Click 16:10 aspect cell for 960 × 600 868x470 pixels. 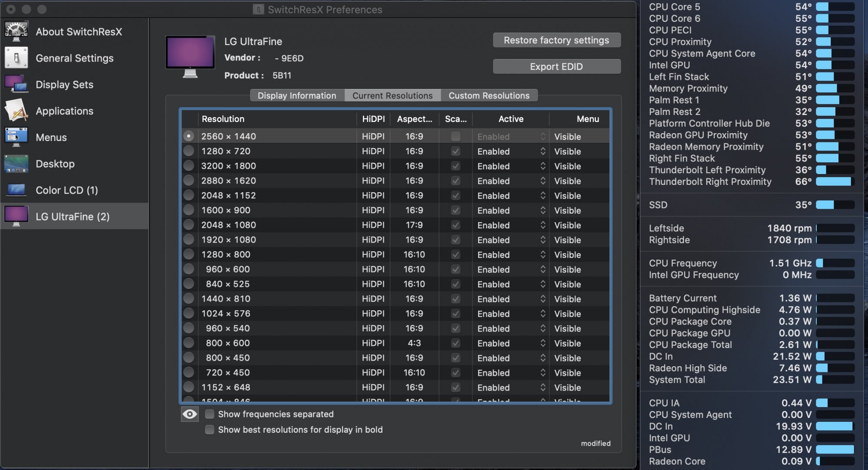[x=414, y=269]
